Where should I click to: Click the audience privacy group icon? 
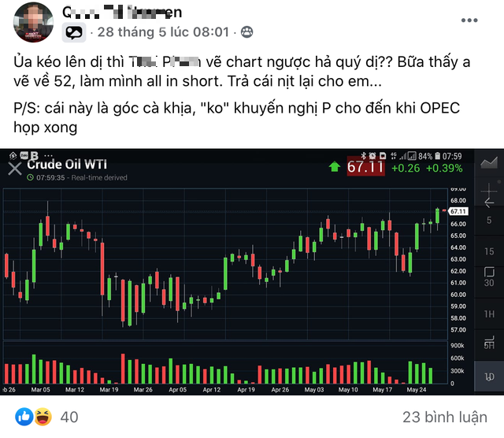tap(246, 32)
